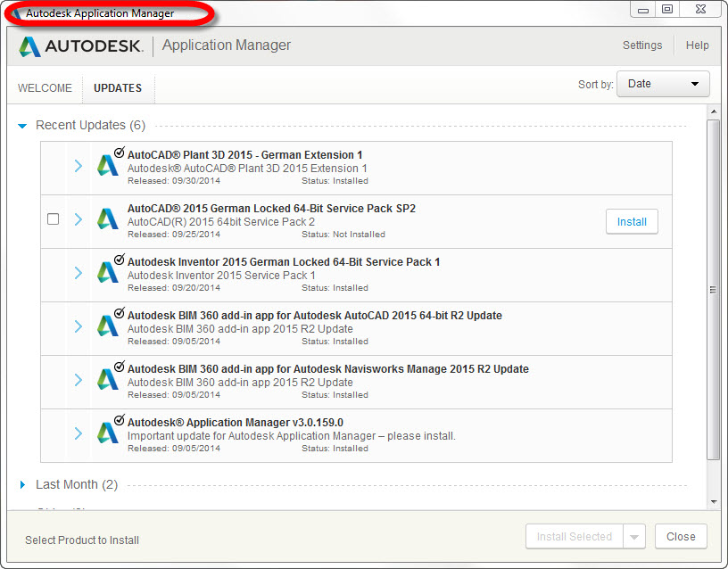
Task: Close window using title bar X
Action: coord(700,10)
